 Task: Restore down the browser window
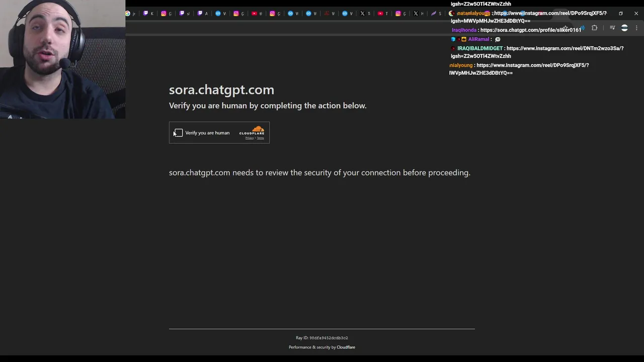(x=620, y=14)
